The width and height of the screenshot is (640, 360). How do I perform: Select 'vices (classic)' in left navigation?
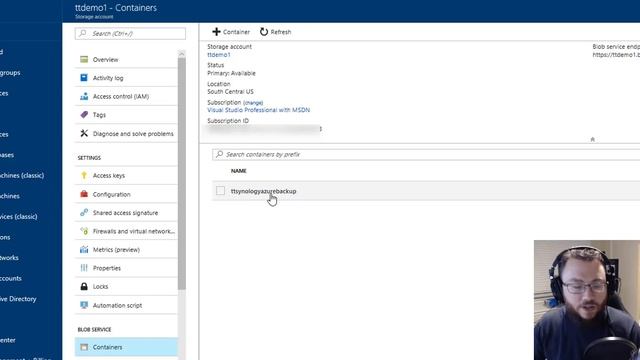[x=18, y=216]
